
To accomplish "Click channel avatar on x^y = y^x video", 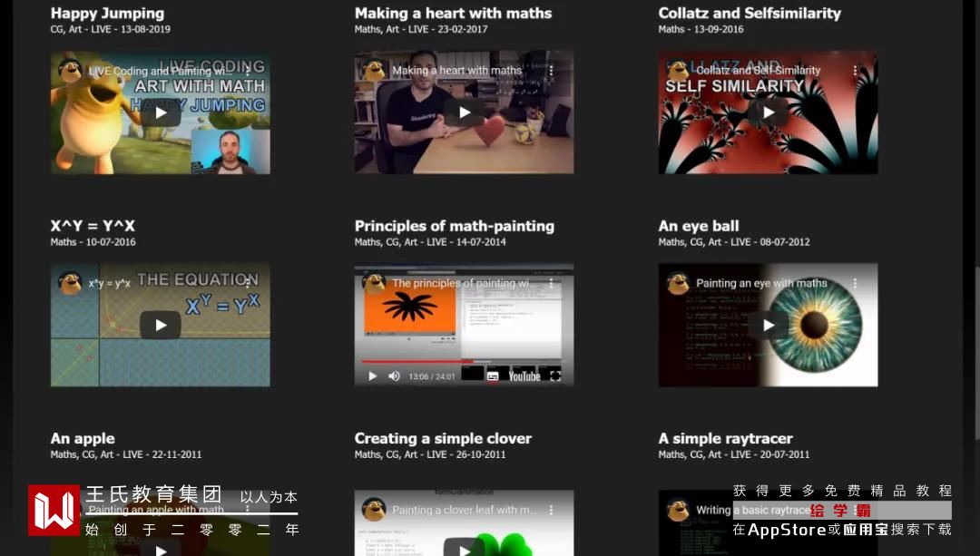I will [x=70, y=283].
